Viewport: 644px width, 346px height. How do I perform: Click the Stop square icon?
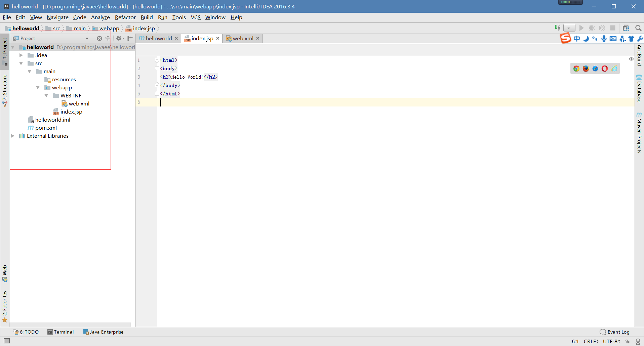pyautogui.click(x=613, y=28)
